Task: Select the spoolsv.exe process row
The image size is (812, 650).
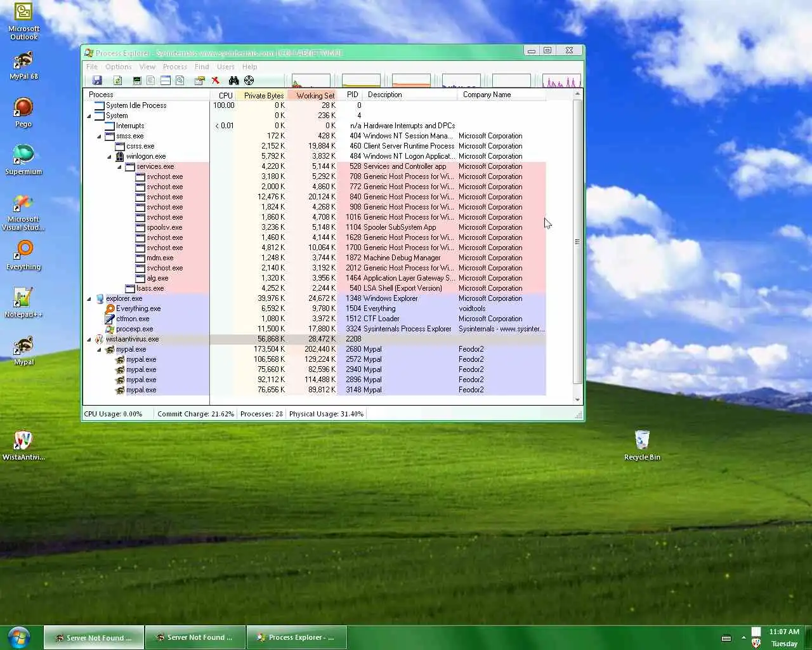Action: click(315, 227)
